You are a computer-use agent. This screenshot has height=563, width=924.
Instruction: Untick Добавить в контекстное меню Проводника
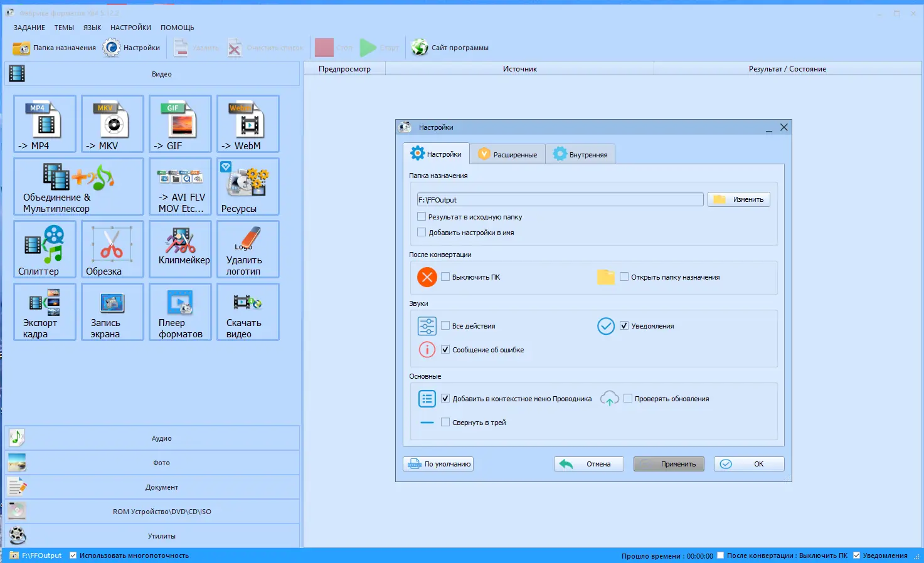click(x=445, y=399)
